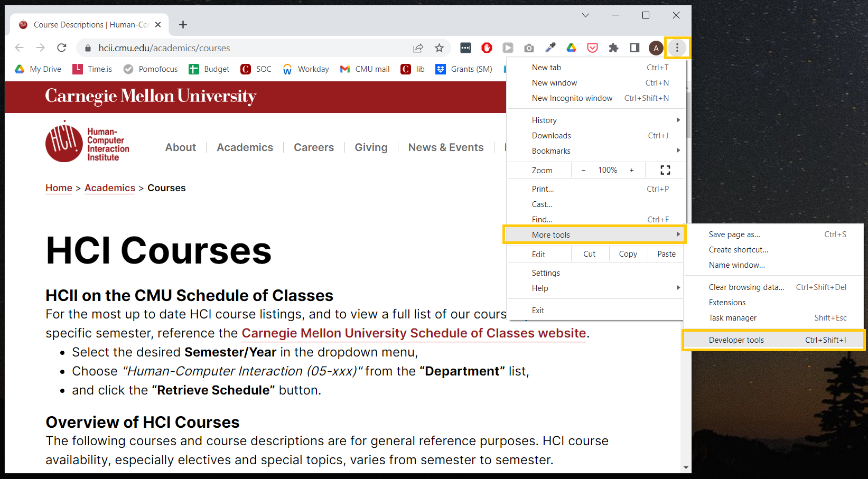Viewport: 868px width, 479px height.
Task: Select New window menu item
Action: point(596,83)
